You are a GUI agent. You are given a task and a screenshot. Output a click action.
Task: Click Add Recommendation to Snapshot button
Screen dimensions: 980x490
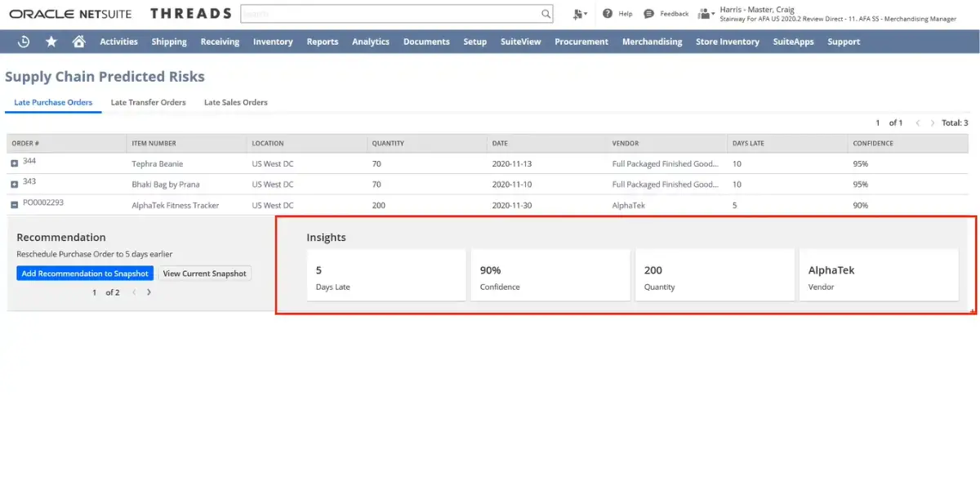pos(85,274)
